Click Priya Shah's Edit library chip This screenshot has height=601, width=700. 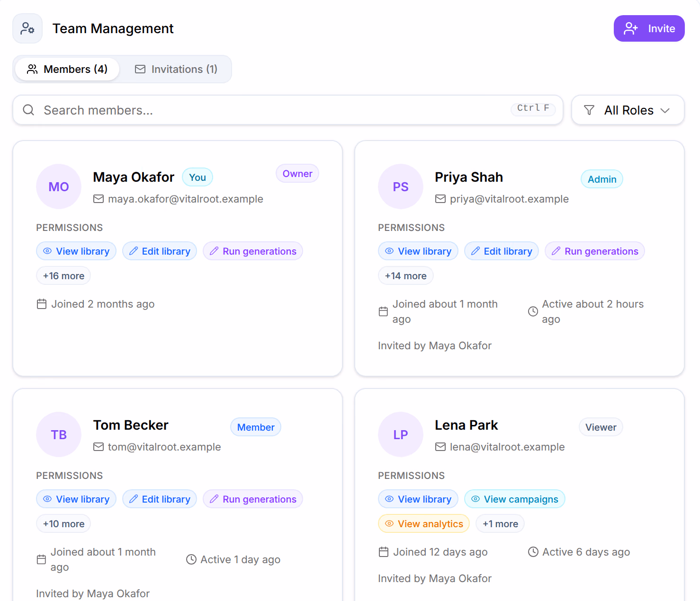tap(502, 251)
